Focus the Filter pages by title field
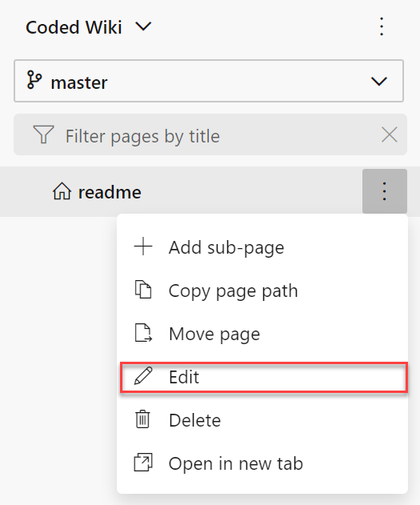Viewport: 420px width, 505px height. [x=210, y=134]
